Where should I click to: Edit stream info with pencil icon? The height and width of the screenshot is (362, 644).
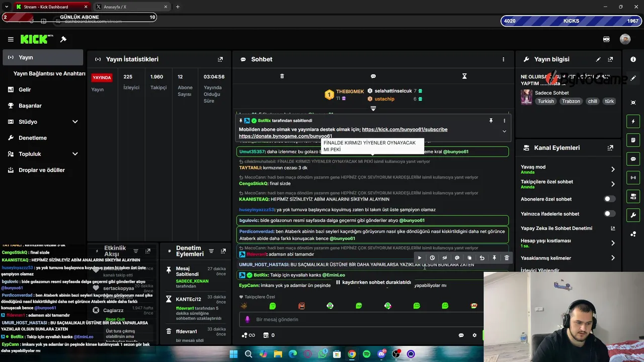click(x=598, y=59)
